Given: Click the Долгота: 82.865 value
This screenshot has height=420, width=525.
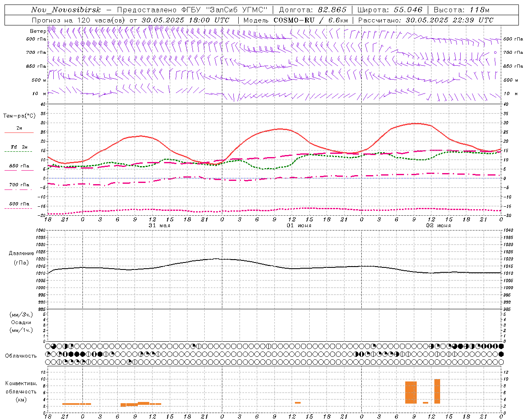Looking at the screenshot, I should click(x=313, y=10).
